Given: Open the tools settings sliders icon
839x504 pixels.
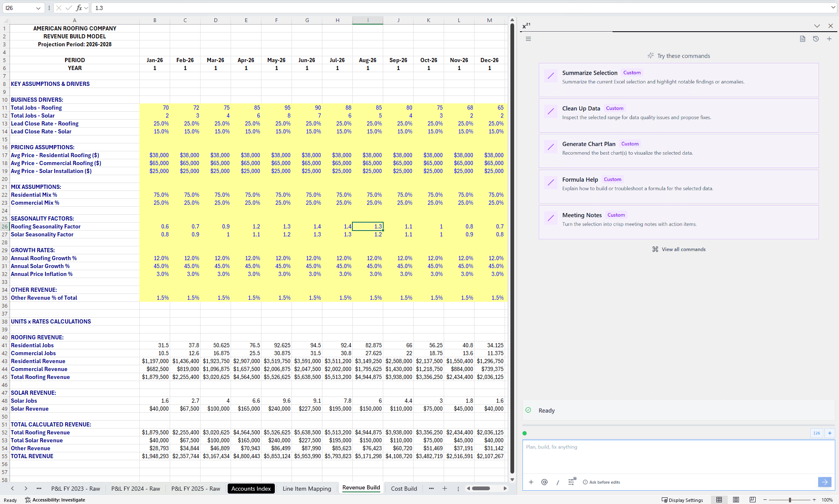Looking at the screenshot, I should pos(572,482).
